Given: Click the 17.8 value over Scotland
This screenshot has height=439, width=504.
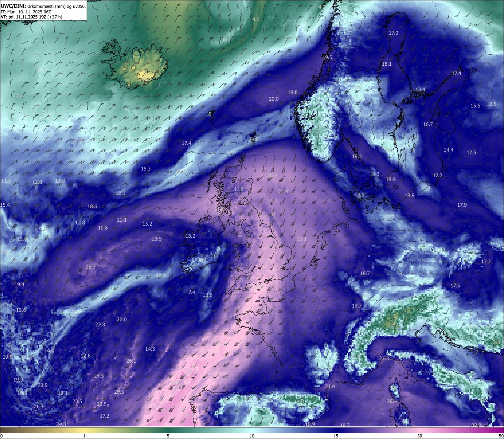Looking at the screenshot, I should [x=239, y=189].
